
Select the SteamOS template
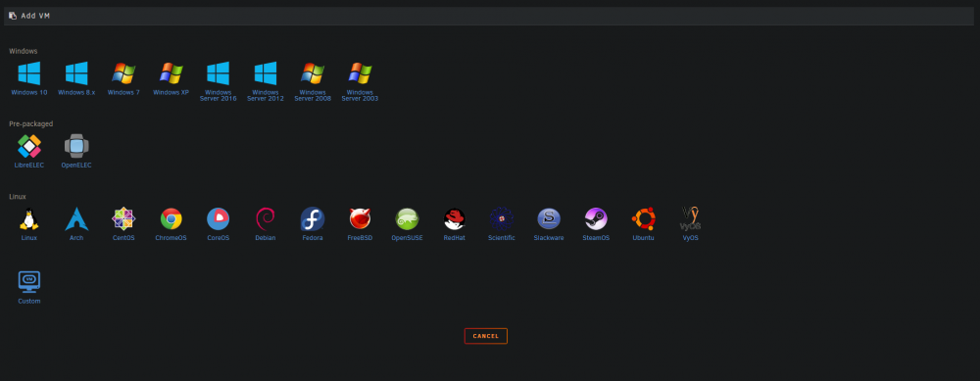(x=596, y=219)
